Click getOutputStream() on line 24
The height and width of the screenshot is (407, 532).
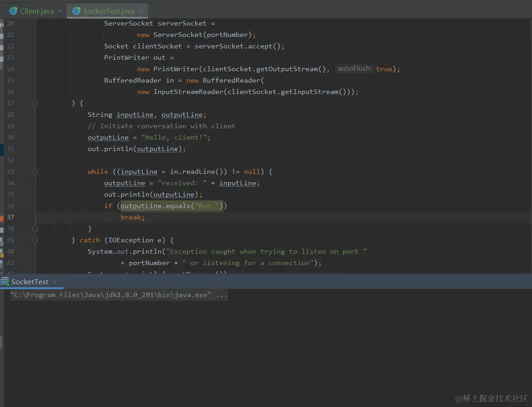coord(291,69)
